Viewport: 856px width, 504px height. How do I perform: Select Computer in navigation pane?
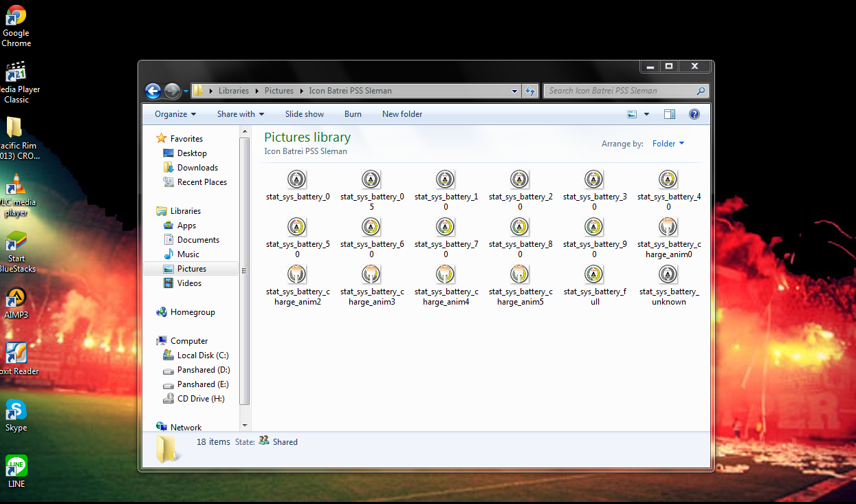coord(182,340)
